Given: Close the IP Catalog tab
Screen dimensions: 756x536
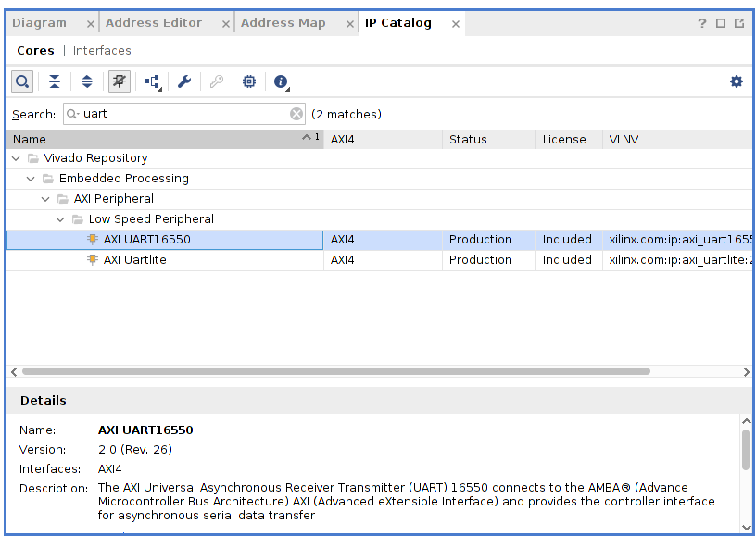Looking at the screenshot, I should 456,24.
